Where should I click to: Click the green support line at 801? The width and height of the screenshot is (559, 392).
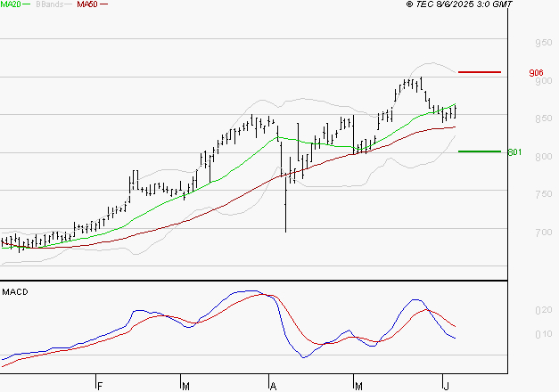pyautogui.click(x=480, y=151)
